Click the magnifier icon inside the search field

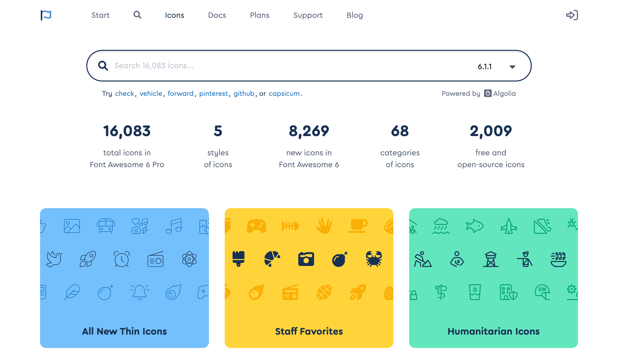[x=103, y=66]
